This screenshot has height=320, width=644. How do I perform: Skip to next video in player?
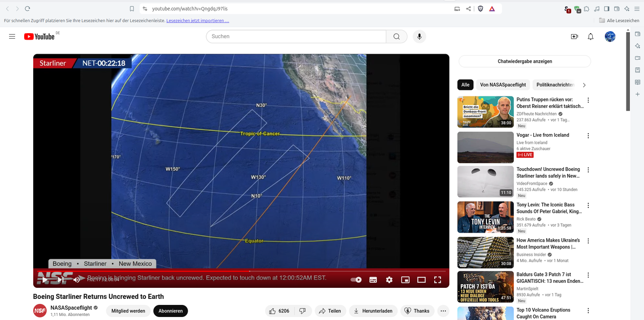60,280
